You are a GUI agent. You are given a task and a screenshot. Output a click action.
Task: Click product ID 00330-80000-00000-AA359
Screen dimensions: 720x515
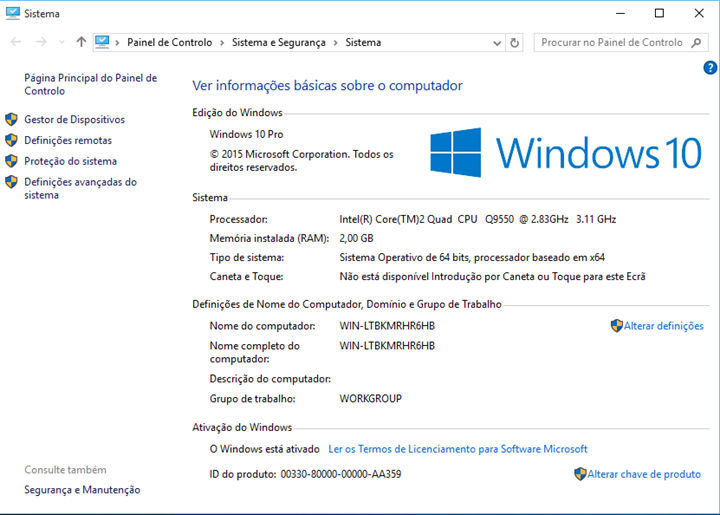[341, 474]
